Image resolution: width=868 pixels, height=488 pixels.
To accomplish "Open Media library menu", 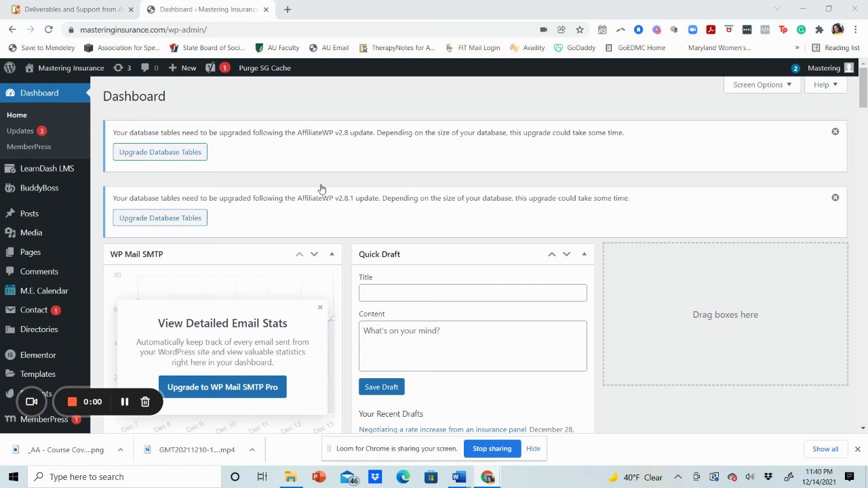I will [45, 232].
